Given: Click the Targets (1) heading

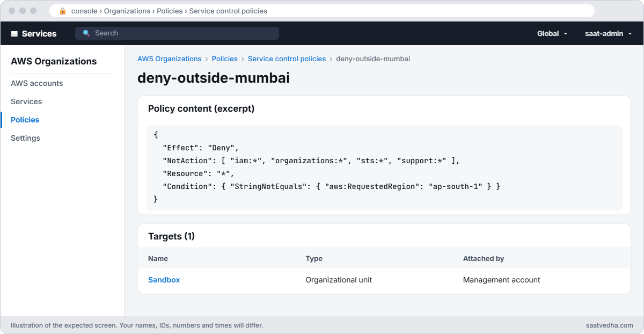Looking at the screenshot, I should [172, 236].
